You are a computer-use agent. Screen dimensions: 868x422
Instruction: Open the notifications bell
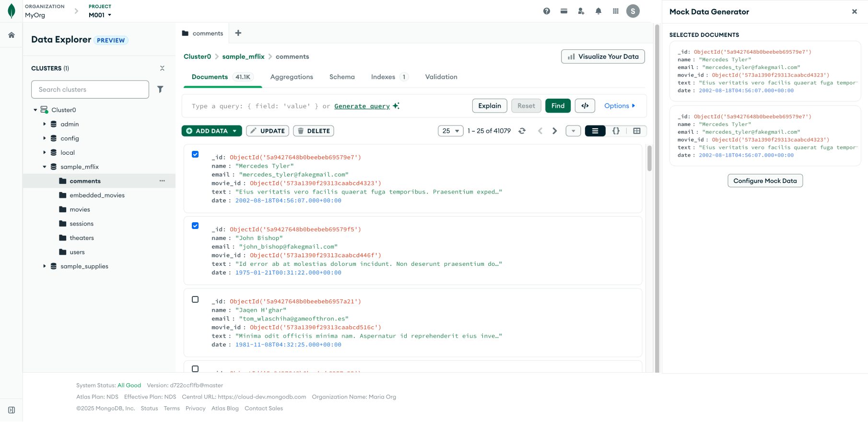pyautogui.click(x=598, y=11)
